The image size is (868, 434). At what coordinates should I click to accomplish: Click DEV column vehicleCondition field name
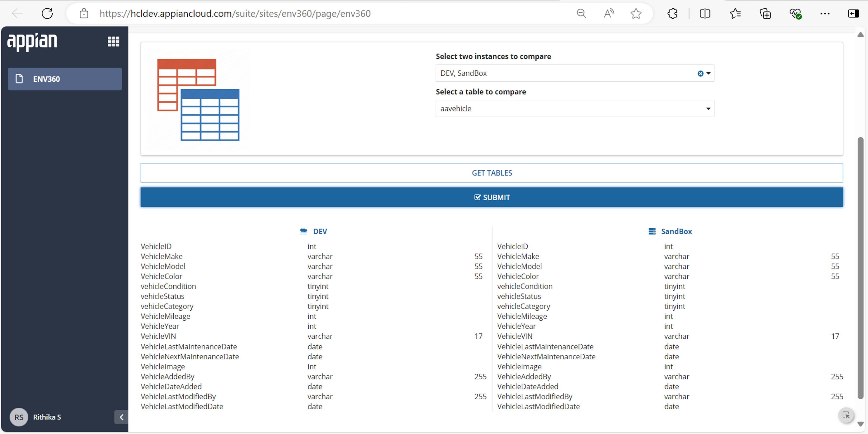click(168, 287)
